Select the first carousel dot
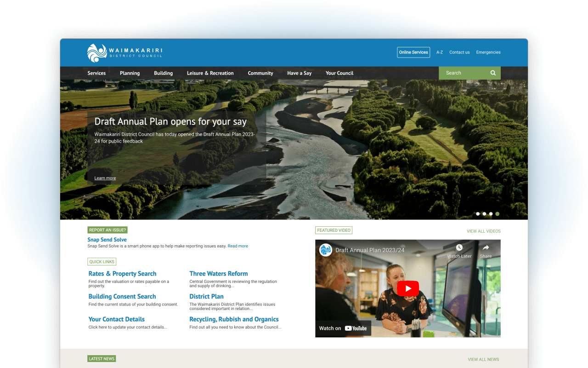This screenshot has height=368, width=588. click(x=478, y=214)
